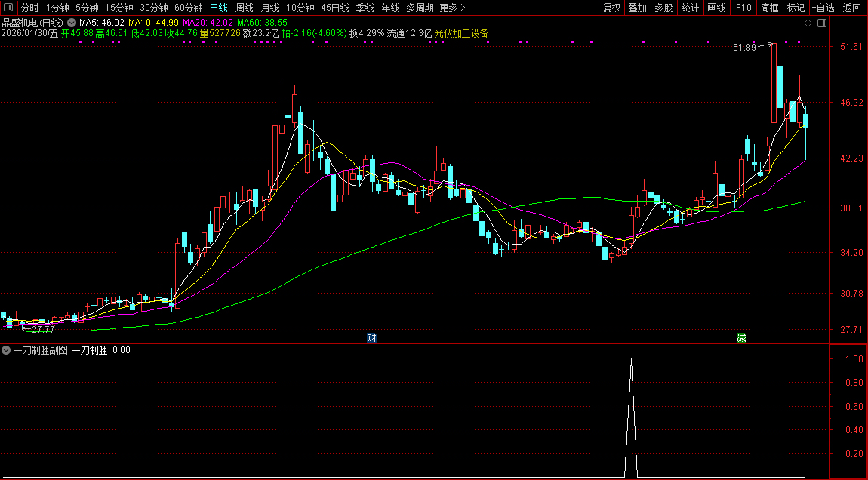The height and width of the screenshot is (480, 868).
Task: Click the 42.23 price axis label
Action: [851, 158]
